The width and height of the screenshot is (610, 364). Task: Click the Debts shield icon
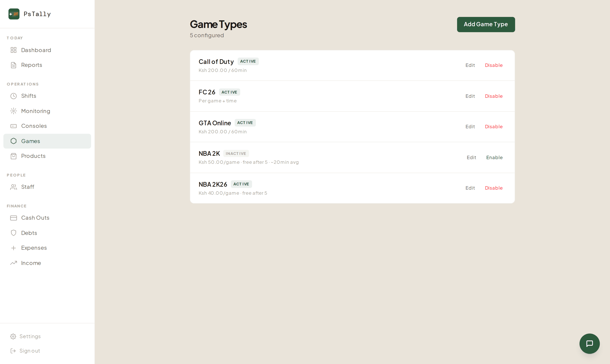14,233
